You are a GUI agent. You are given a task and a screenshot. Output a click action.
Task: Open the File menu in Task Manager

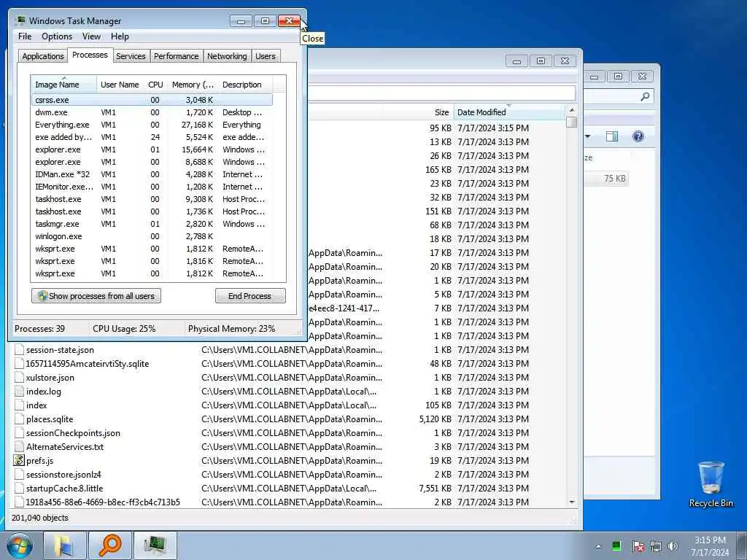click(x=25, y=36)
